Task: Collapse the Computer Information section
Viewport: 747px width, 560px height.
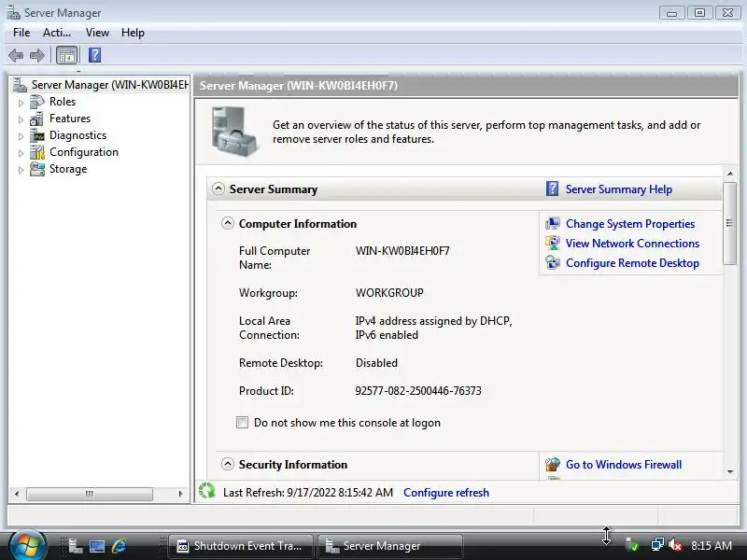Action: point(228,223)
